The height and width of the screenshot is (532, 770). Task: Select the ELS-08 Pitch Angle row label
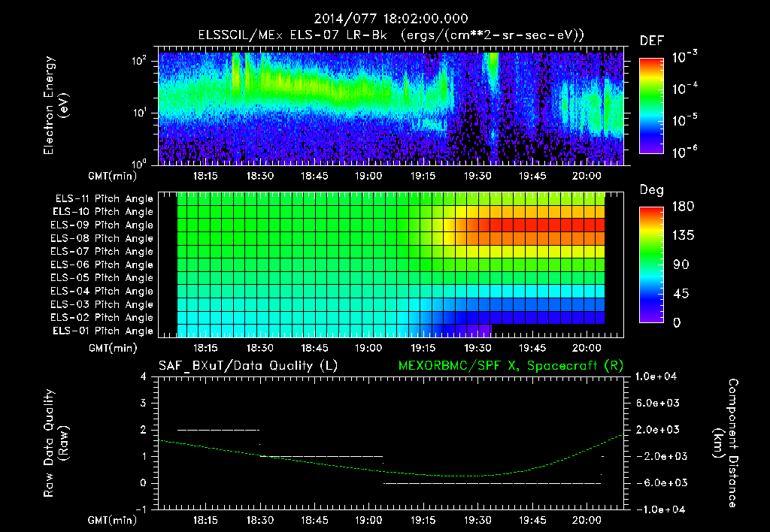[102, 238]
